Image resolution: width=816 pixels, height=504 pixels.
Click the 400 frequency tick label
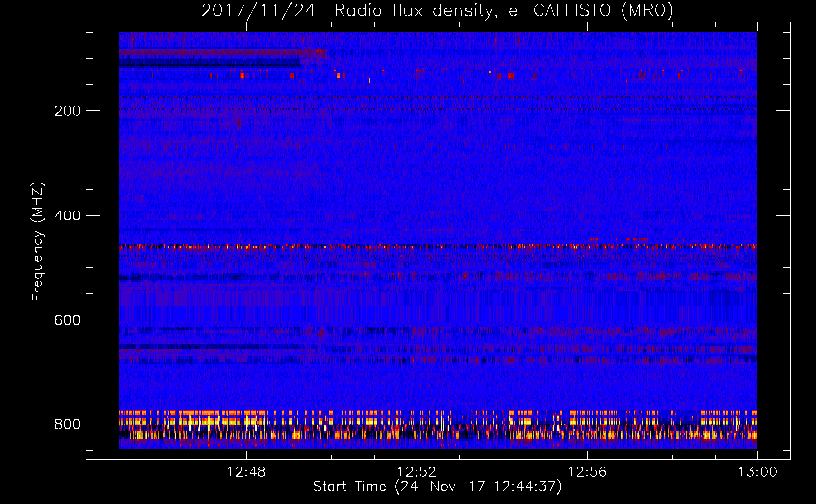click(68, 216)
